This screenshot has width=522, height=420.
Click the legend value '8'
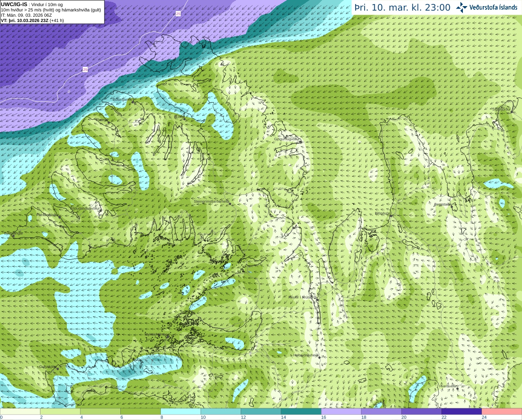click(x=161, y=417)
